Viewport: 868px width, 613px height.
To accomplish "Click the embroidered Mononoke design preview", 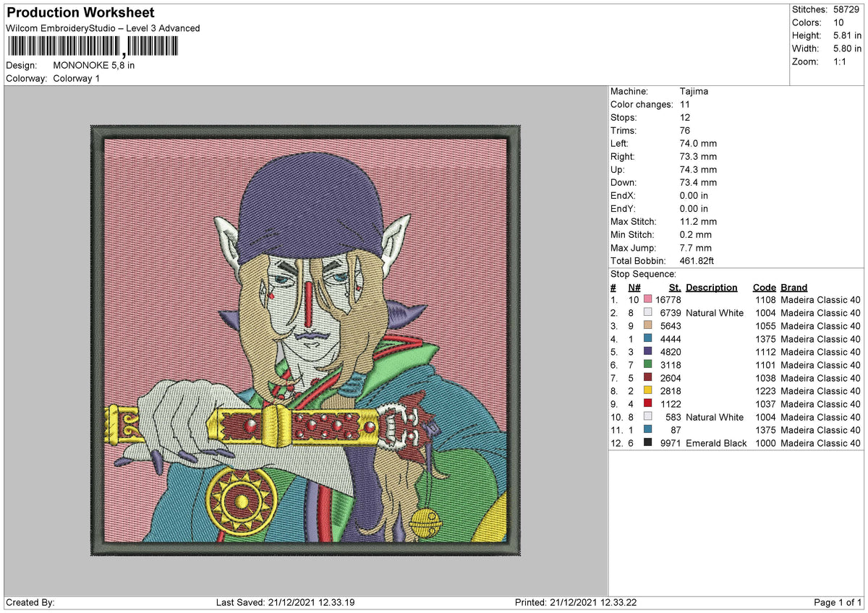I will [x=305, y=340].
